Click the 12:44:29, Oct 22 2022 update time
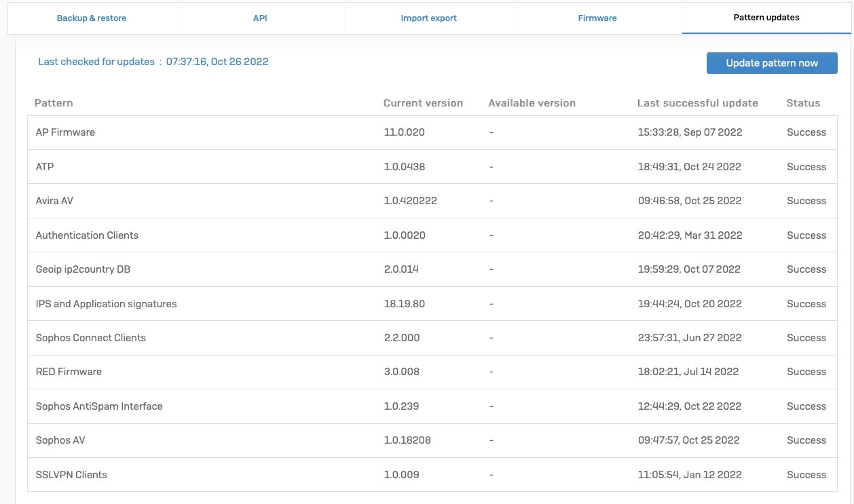Image resolution: width=854 pixels, height=504 pixels. pyautogui.click(x=689, y=406)
